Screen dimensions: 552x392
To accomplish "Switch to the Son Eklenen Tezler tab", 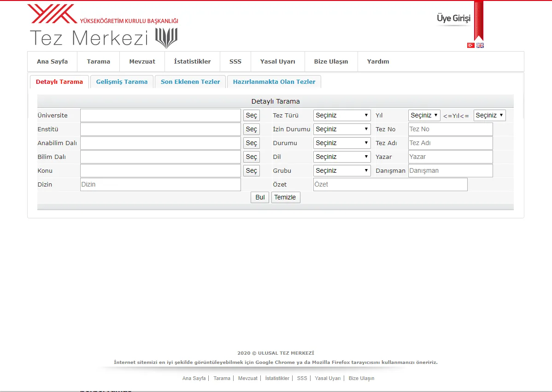I will [190, 82].
